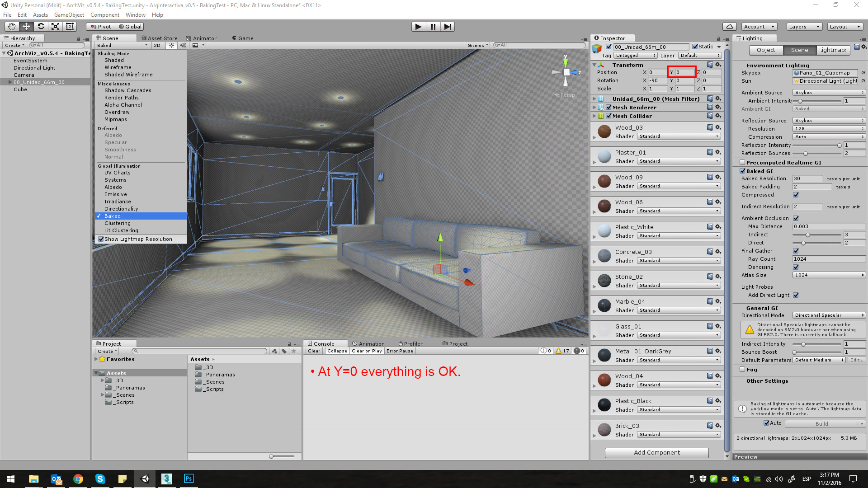Click Marble_04 material preview sphere

604,305
